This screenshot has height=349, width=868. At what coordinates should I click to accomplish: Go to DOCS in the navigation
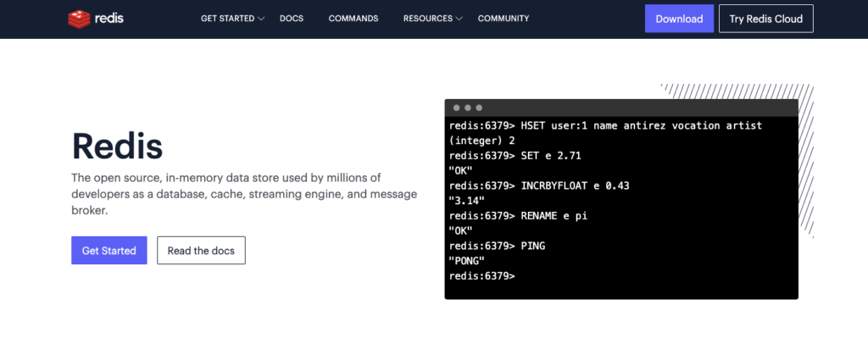pos(292,19)
